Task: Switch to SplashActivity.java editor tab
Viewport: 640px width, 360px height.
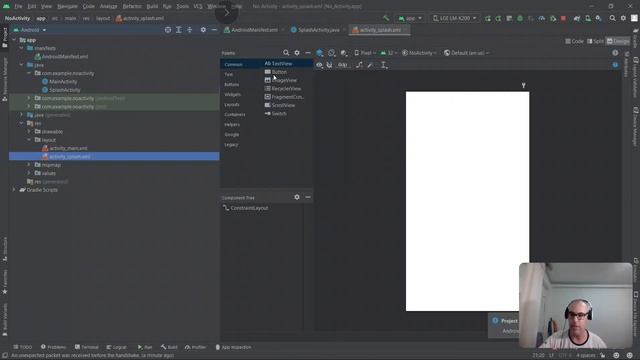Action: pos(318,30)
